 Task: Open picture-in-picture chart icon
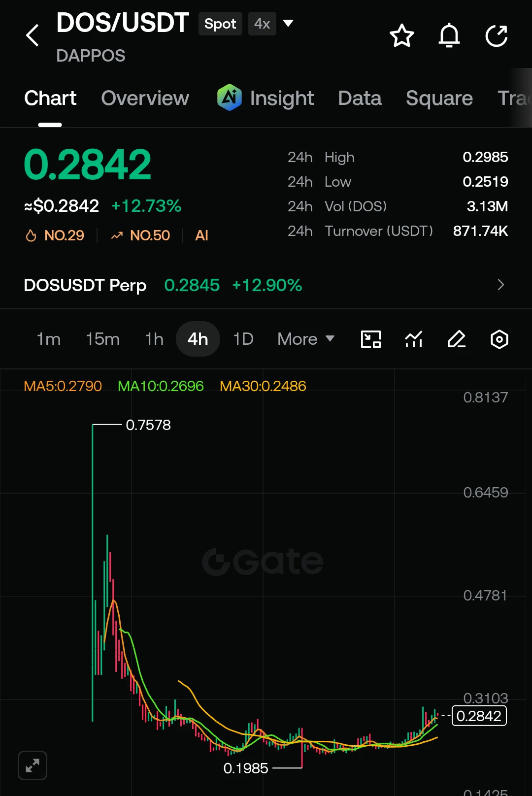[371, 339]
